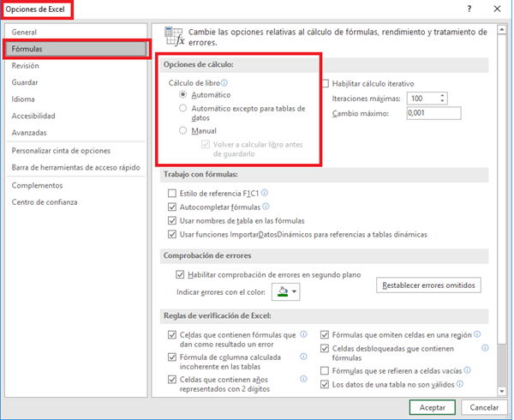The image size is (514, 420).
Task: Click info icon for celdas vacías rule
Action: [x=468, y=370]
